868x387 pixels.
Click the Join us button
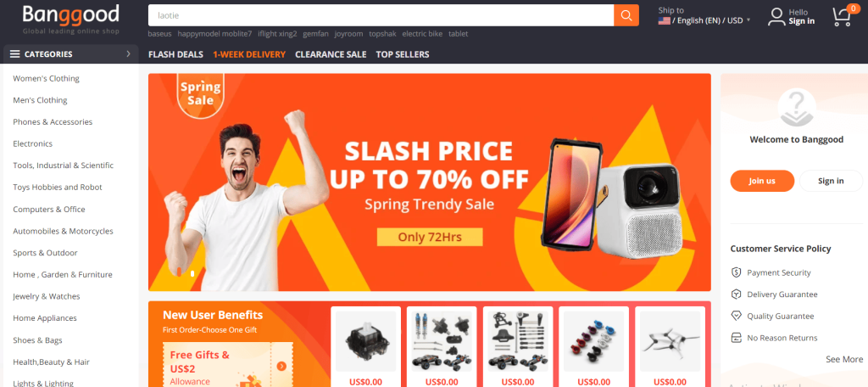[762, 181]
